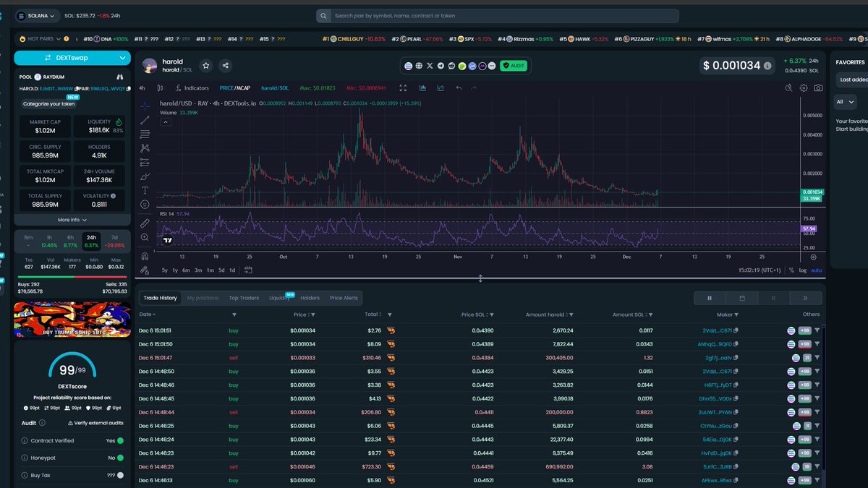Open the 4h timeframe selector
868x488 pixels.
[142, 88]
